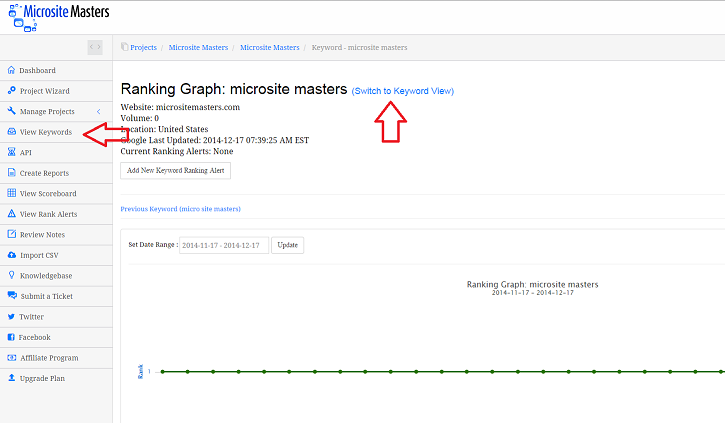The image size is (725, 423).
Task: Open Previous Keyword (micro site masters) link
Action: pyautogui.click(x=180, y=209)
